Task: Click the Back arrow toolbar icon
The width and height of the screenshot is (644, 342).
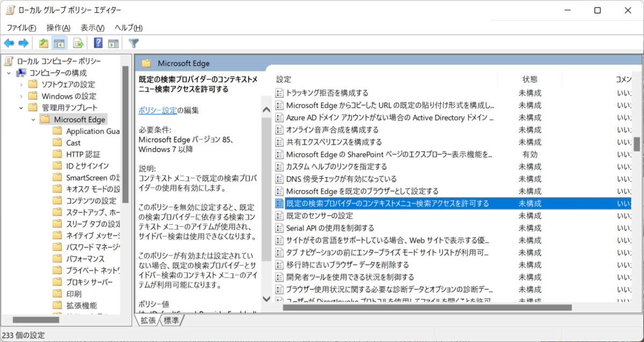Action: (9, 43)
